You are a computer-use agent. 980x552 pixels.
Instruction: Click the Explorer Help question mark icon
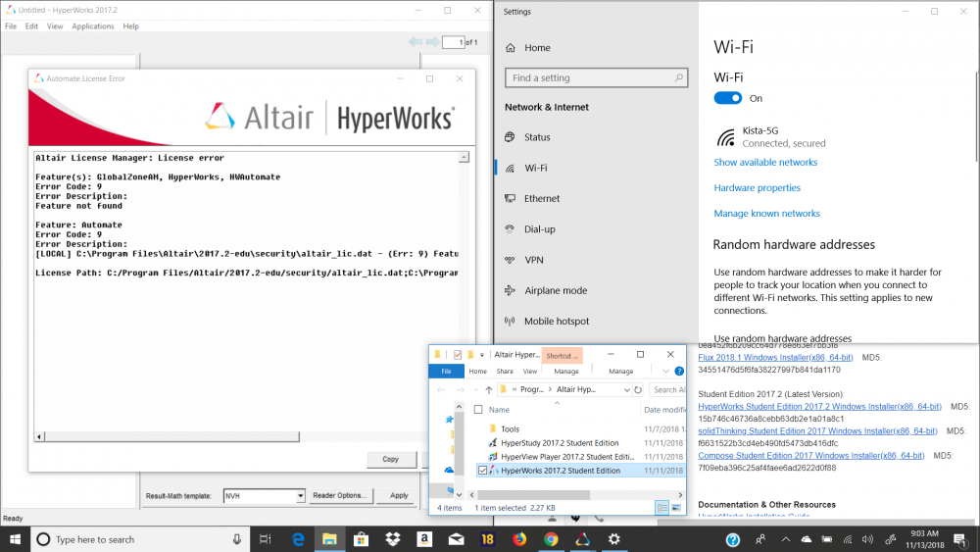[x=679, y=372]
